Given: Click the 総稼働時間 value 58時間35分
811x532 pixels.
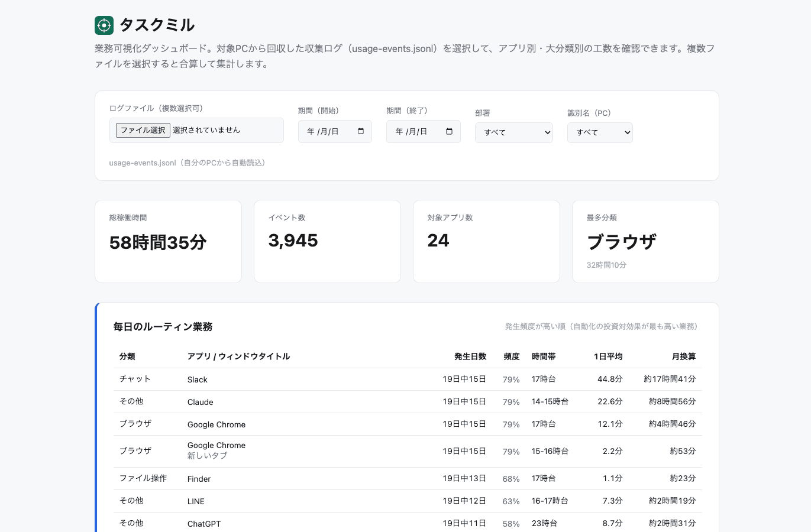Looking at the screenshot, I should 158,242.
